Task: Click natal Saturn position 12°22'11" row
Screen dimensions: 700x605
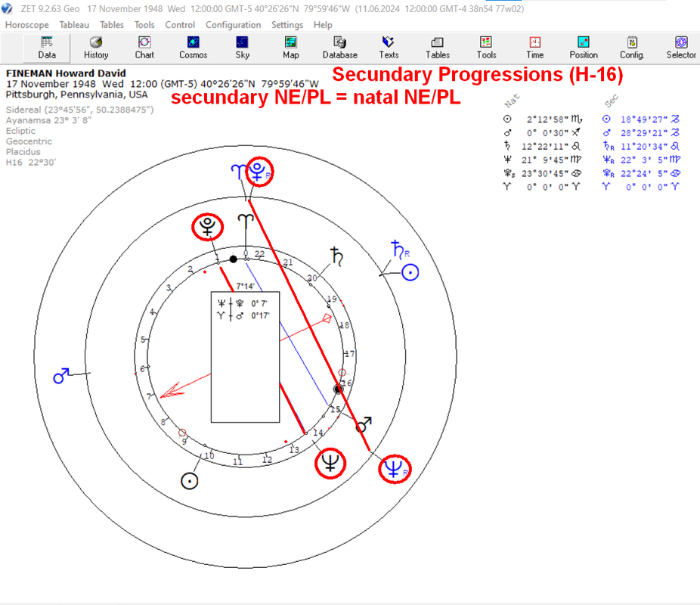Action: pyautogui.click(x=543, y=146)
